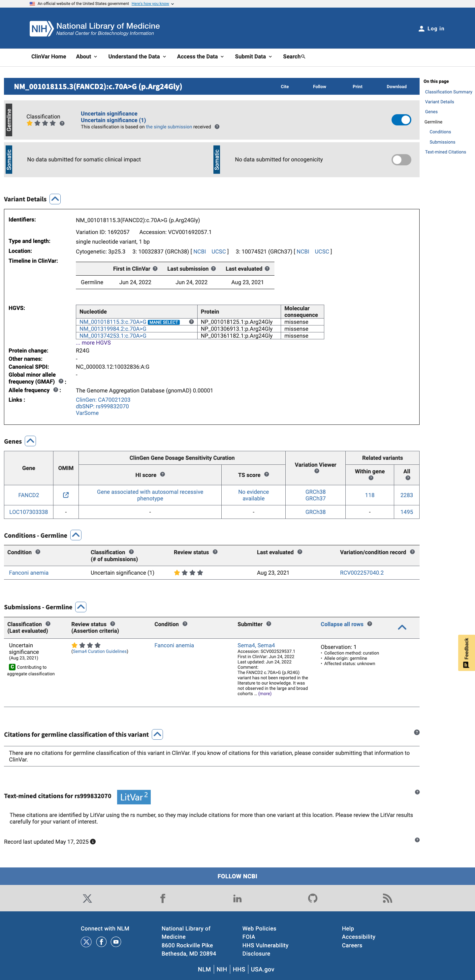Jump to Classification Summary in page sidebar
This screenshot has width=475, height=980.
[x=448, y=92]
